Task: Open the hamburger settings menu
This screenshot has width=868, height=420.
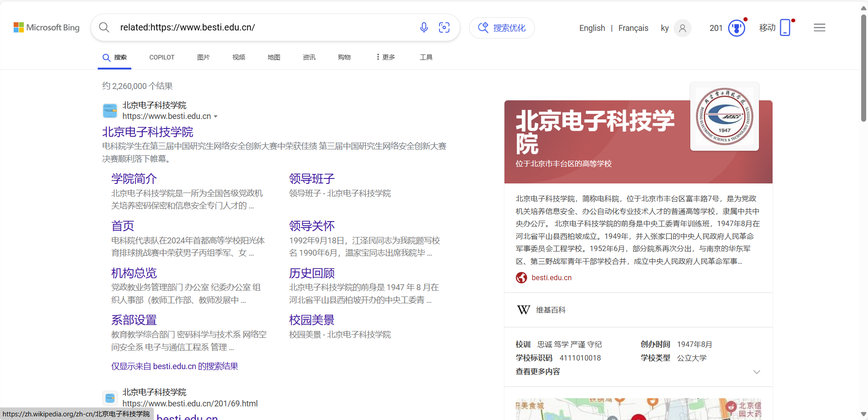Action: point(819,28)
